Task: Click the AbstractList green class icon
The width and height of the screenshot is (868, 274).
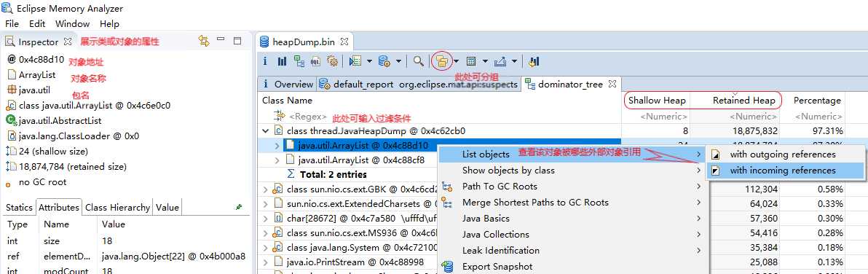Action: coord(12,120)
